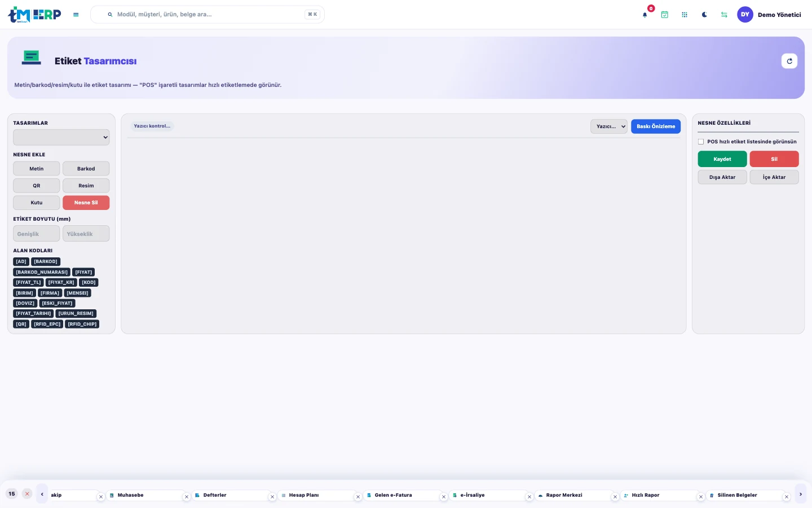Image resolution: width=812 pixels, height=508 pixels.
Task: Insert the [URUN_RESIM] field code
Action: pos(76,313)
